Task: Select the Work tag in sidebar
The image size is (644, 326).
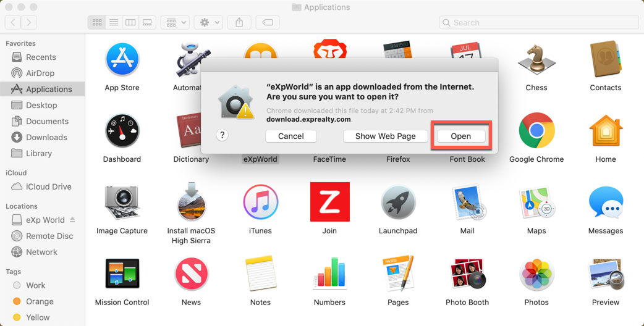Action: click(42, 285)
